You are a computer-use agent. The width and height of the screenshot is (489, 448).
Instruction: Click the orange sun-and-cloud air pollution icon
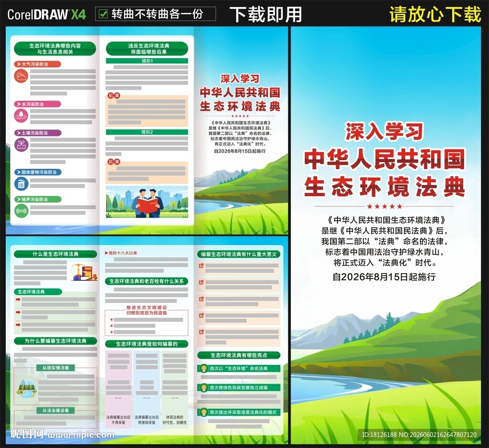(x=21, y=76)
